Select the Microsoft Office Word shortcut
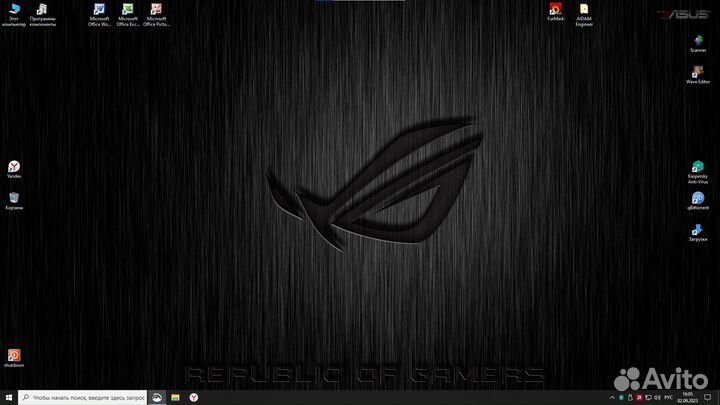Viewport: 720px width, 405px height. (99, 14)
